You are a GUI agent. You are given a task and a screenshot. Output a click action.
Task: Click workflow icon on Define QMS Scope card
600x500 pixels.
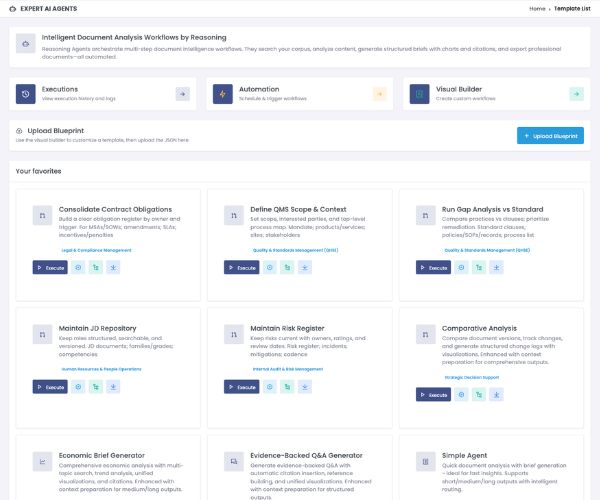click(287, 267)
